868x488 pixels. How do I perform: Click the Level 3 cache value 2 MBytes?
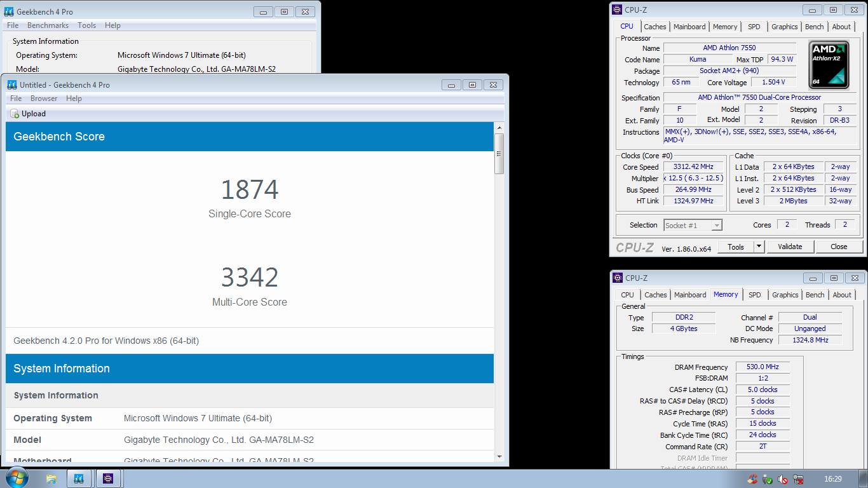(x=793, y=201)
